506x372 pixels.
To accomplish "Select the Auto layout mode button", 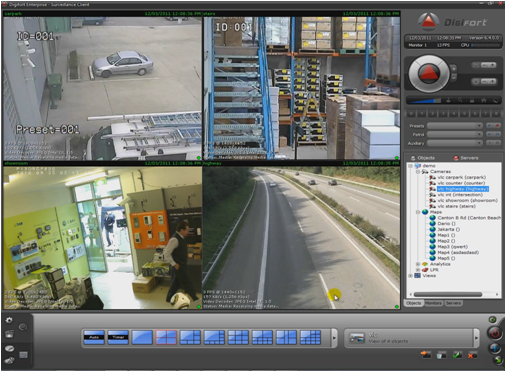I will pyautogui.click(x=94, y=337).
